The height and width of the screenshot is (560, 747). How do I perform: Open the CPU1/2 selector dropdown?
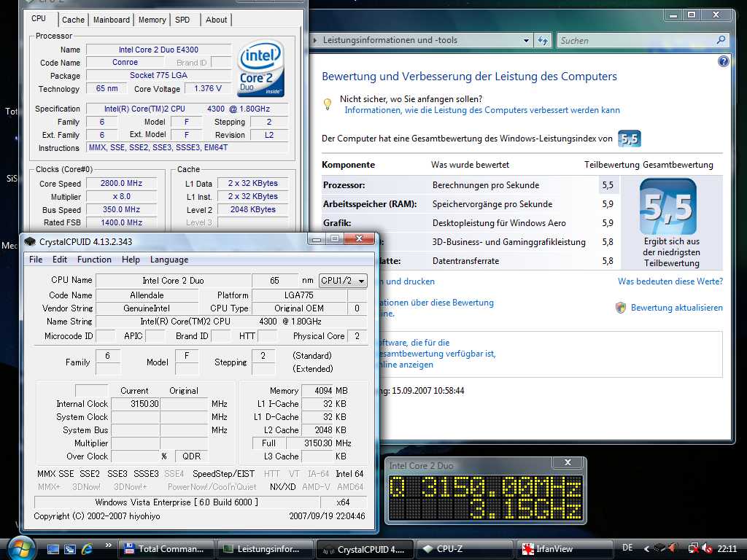click(x=343, y=281)
